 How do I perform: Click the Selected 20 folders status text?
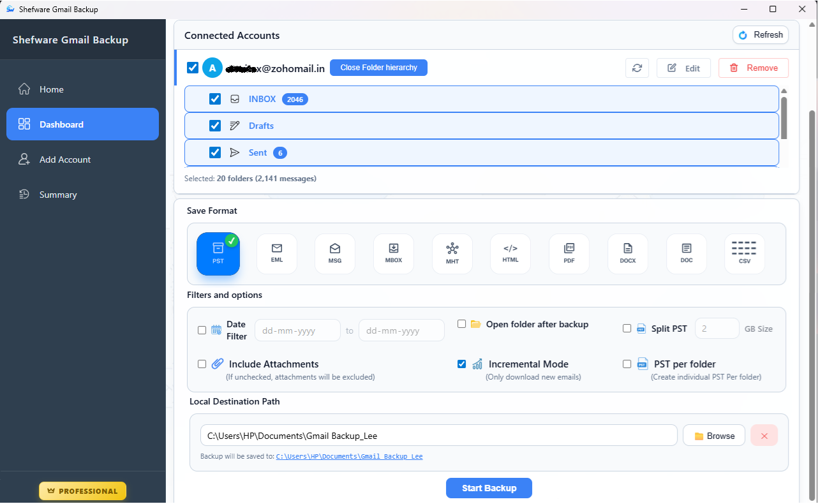click(250, 179)
